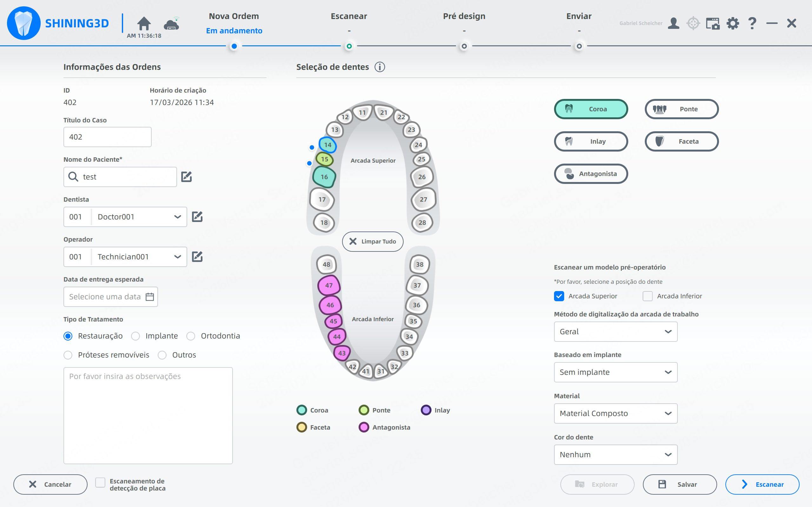The image size is (812, 507).
Task: Open the Cor do dente dropdown
Action: pyautogui.click(x=615, y=455)
